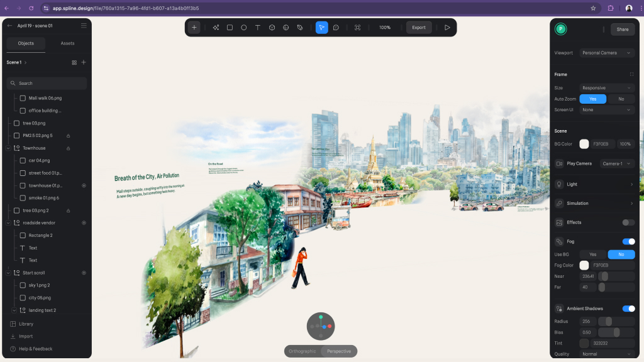
Task: Click the Export button
Action: tap(419, 28)
